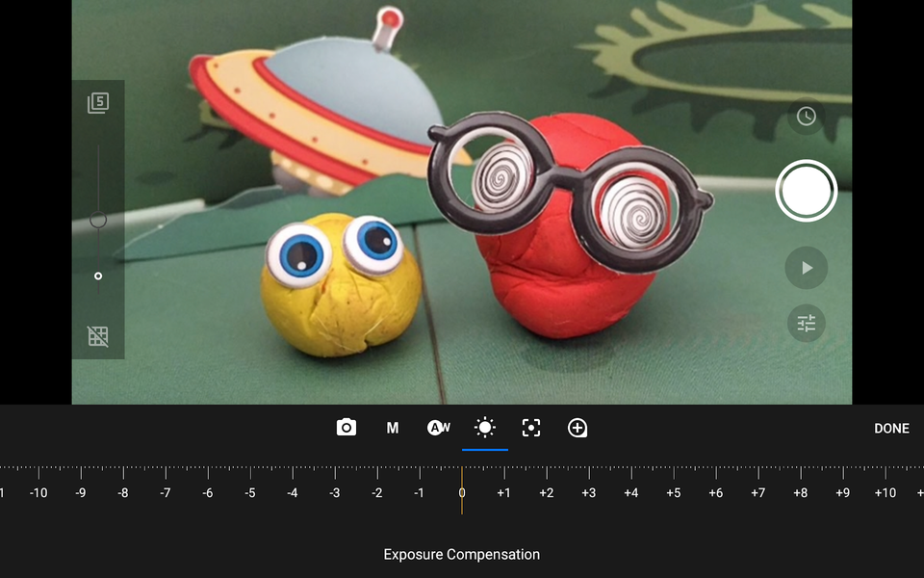Select auto white balance (AW) icon

click(x=439, y=428)
